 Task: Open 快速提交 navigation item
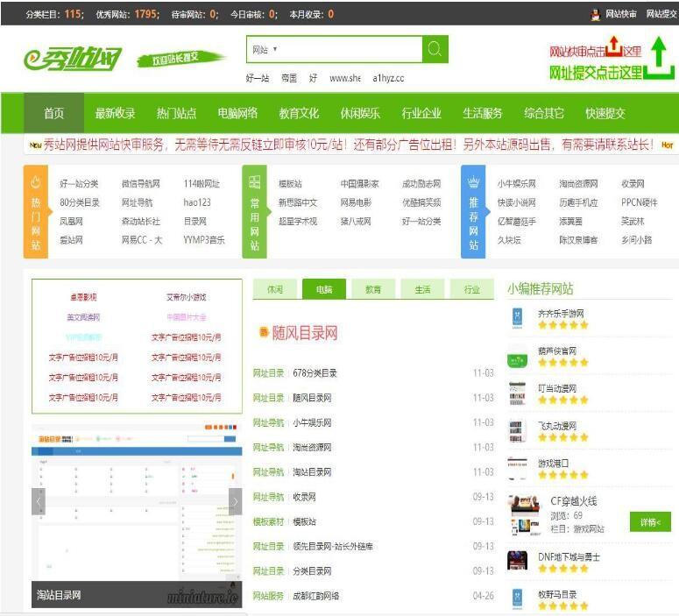pyautogui.click(x=605, y=113)
